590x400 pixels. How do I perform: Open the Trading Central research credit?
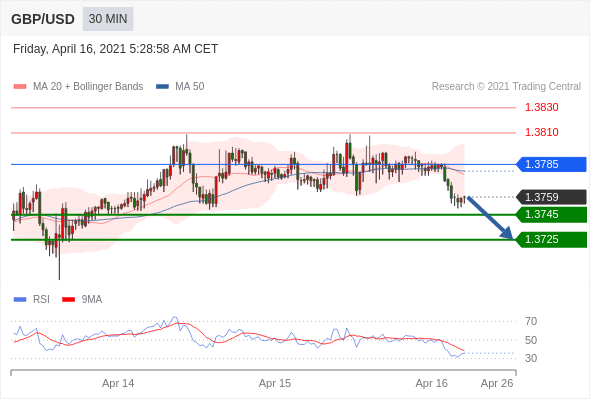tap(506, 87)
